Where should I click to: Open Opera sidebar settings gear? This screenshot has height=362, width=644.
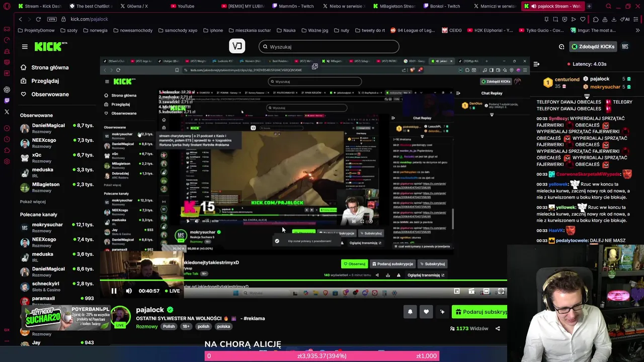point(7,161)
